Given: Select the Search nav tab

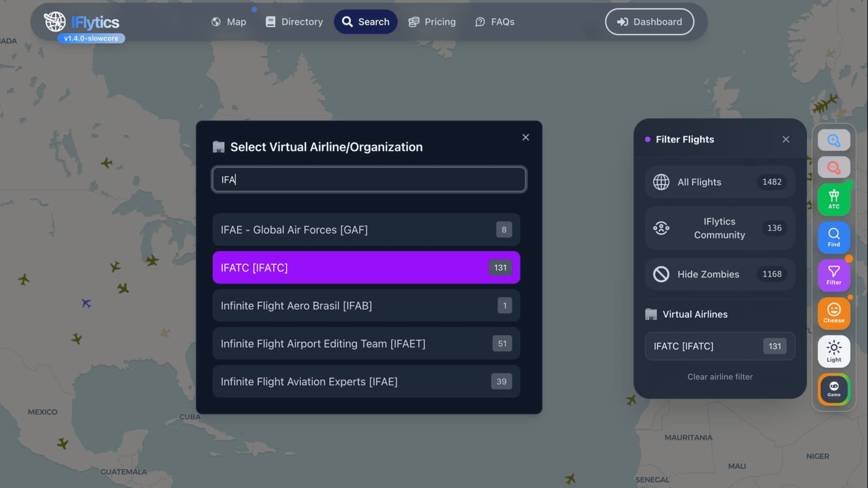Looking at the screenshot, I should tap(365, 22).
